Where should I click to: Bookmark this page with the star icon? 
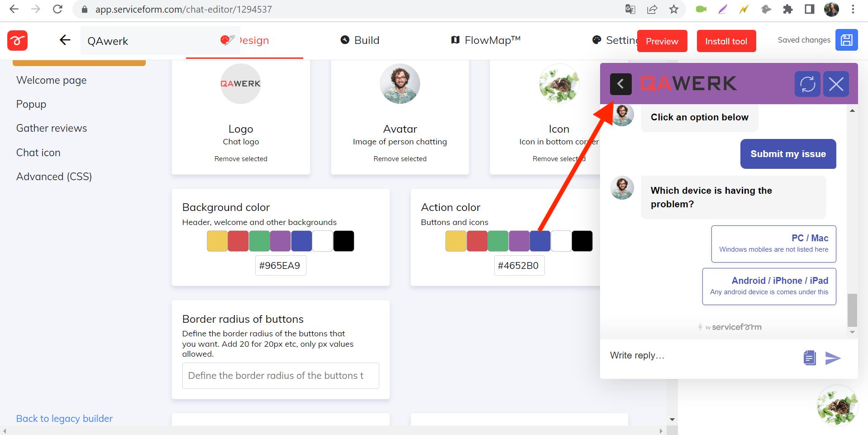pyautogui.click(x=674, y=9)
